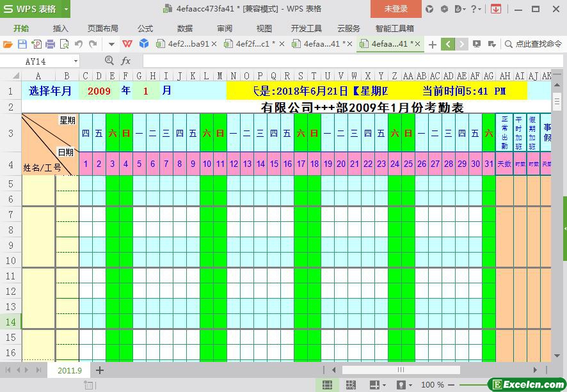The width and height of the screenshot is (567, 392).
Task: Click the Print Preview icon
Action: pos(64,44)
